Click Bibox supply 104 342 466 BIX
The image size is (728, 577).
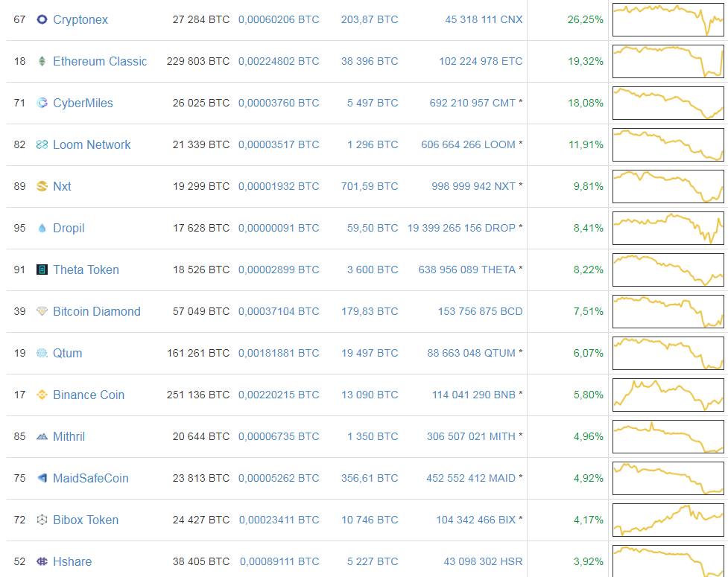(x=475, y=520)
